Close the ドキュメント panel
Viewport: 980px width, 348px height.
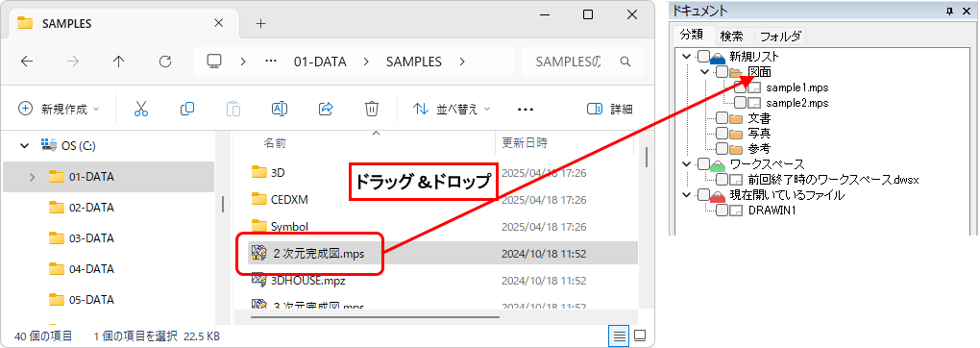coord(967,11)
